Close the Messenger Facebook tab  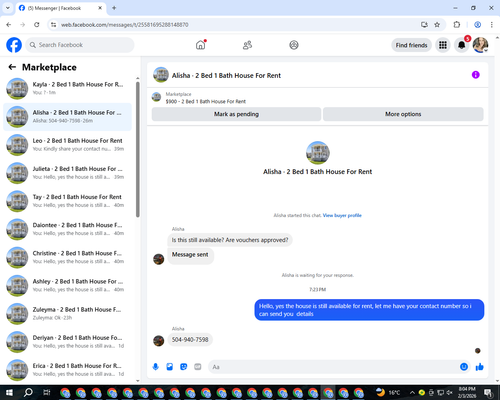(100, 8)
